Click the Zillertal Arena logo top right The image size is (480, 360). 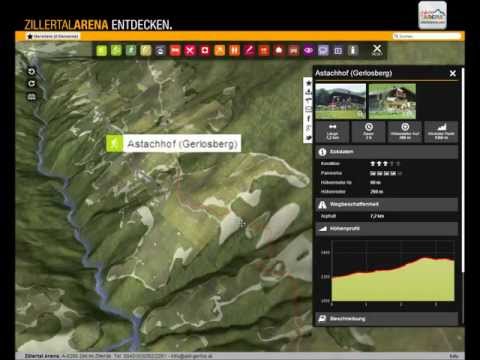(x=433, y=15)
